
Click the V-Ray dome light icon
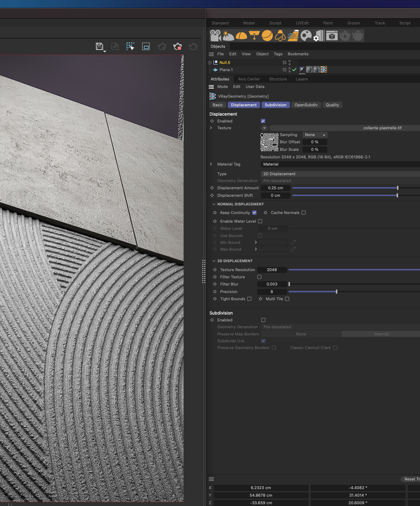(x=241, y=36)
